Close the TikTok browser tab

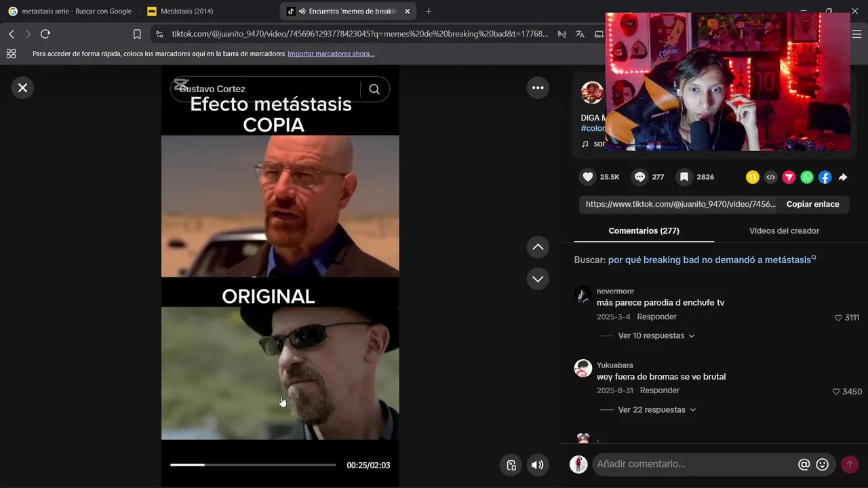[x=407, y=12]
